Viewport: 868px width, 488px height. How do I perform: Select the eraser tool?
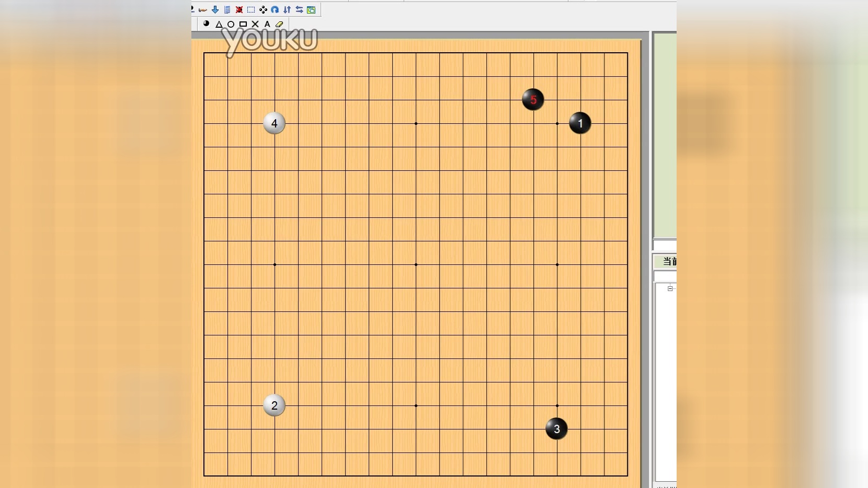click(279, 24)
